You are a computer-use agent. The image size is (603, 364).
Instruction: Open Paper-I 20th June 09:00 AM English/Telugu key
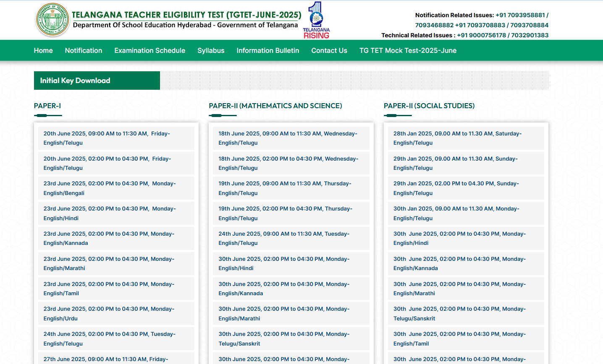pos(116,138)
